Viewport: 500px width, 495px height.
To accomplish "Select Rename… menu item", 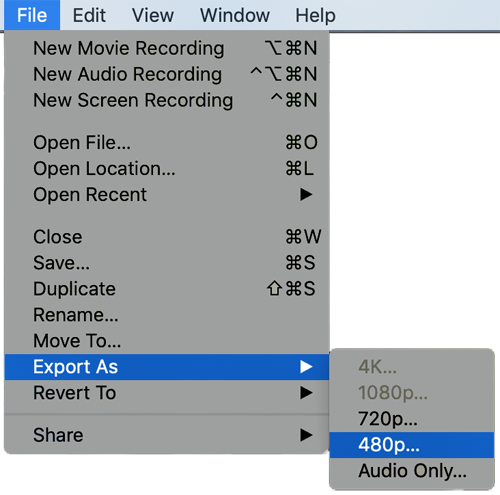I will click(167, 315).
